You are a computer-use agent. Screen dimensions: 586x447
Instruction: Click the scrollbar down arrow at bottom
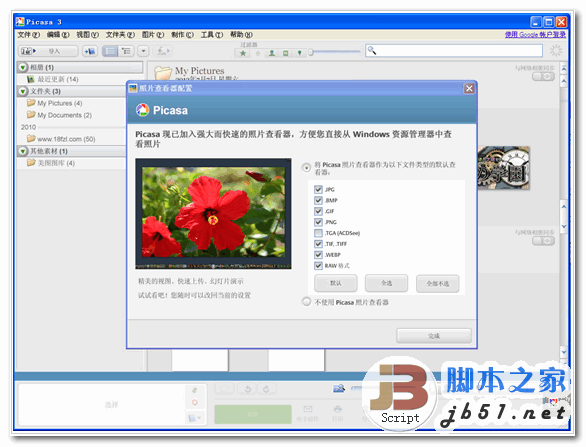tap(564, 352)
